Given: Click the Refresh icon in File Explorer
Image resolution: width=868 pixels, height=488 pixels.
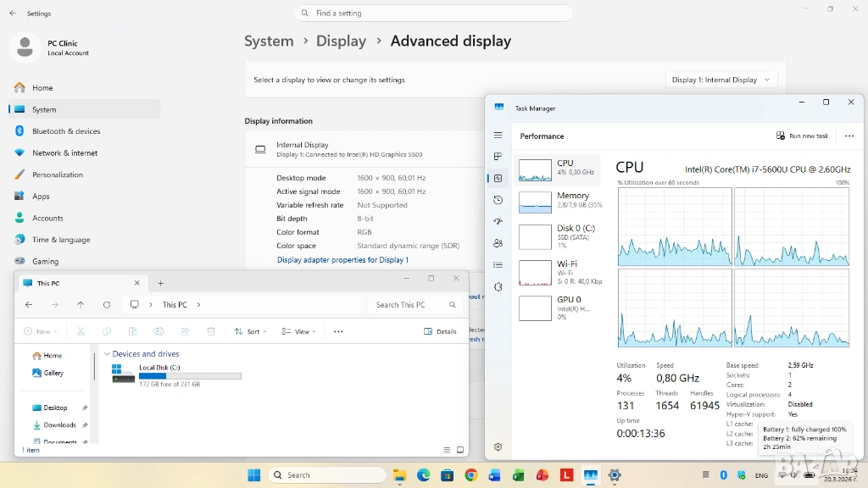Looking at the screenshot, I should pos(107,305).
